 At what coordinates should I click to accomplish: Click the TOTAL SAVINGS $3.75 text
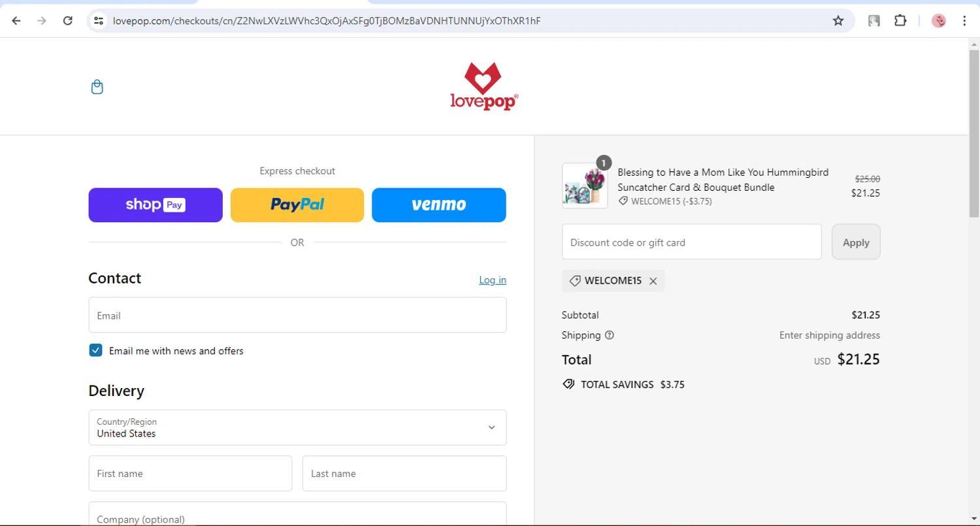coord(632,384)
